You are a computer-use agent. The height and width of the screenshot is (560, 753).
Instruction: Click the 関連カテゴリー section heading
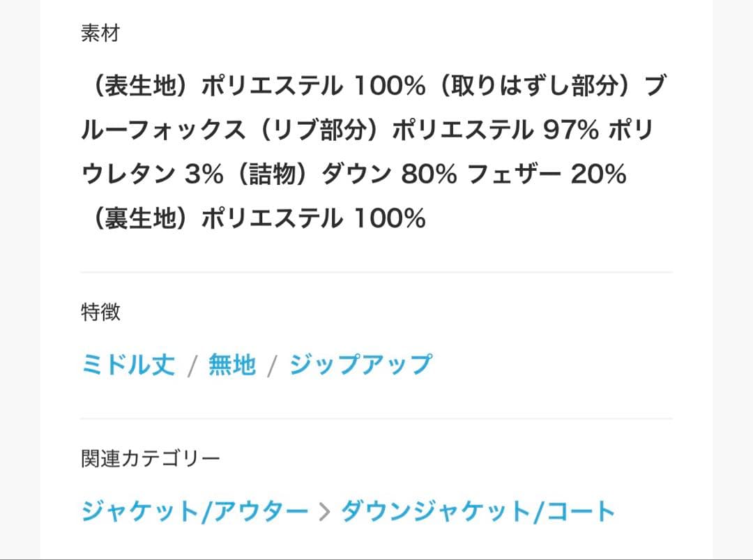click(x=151, y=458)
